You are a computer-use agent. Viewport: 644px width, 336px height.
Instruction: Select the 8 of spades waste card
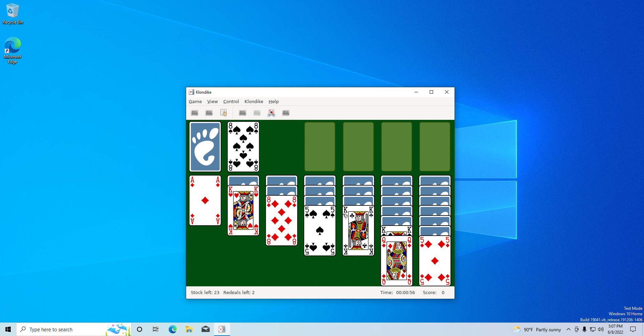pyautogui.click(x=243, y=147)
